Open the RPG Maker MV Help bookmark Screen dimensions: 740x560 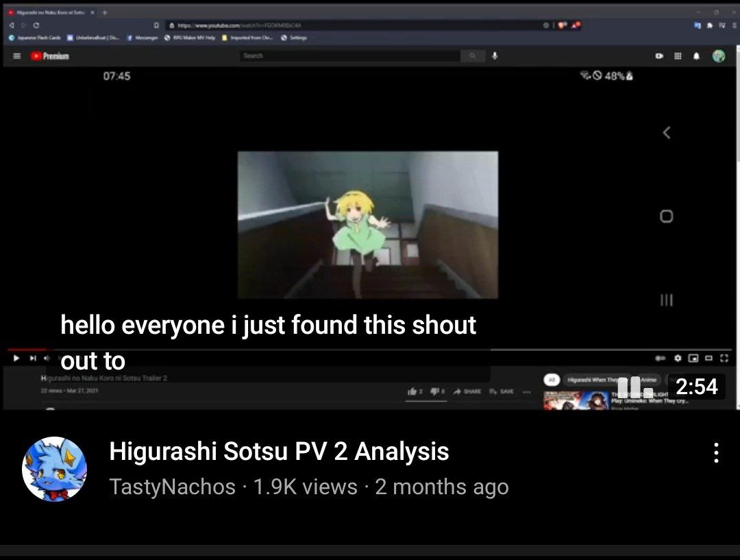(190, 38)
